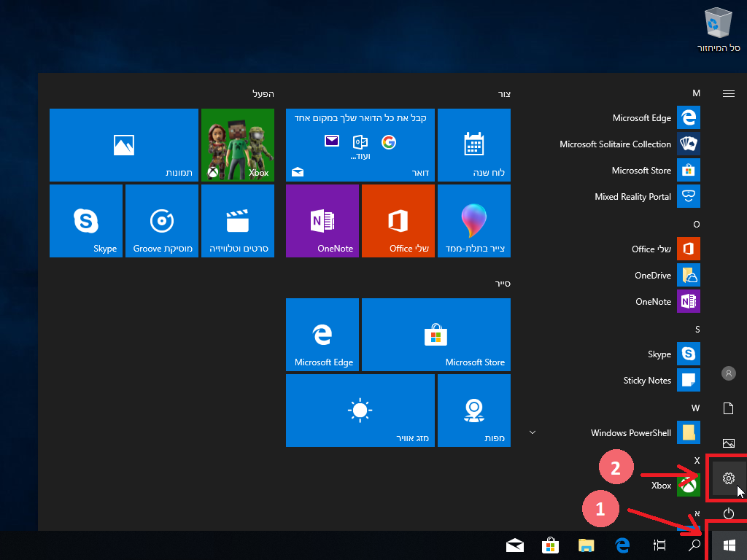Open the Power options button
The image size is (747, 560).
(729, 513)
